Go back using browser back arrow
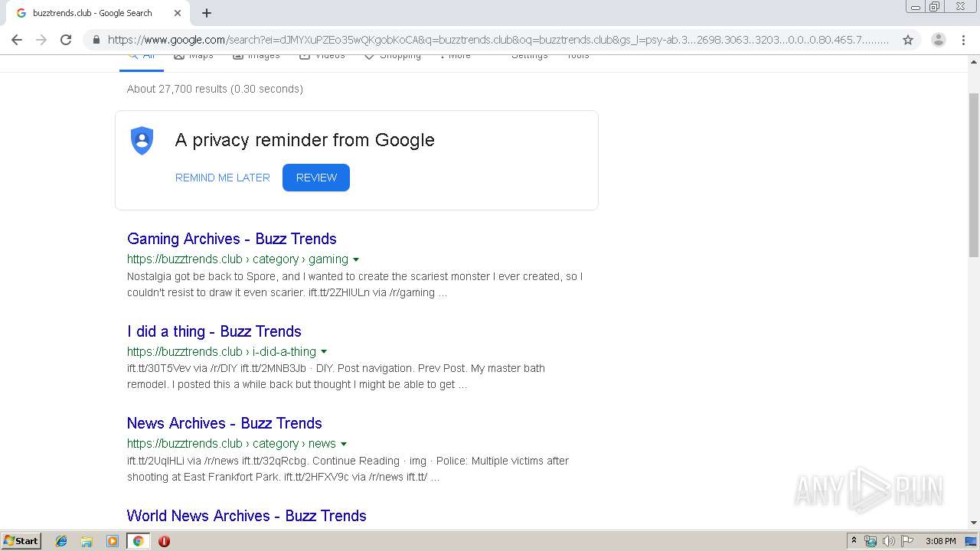980x551 pixels. (x=17, y=40)
